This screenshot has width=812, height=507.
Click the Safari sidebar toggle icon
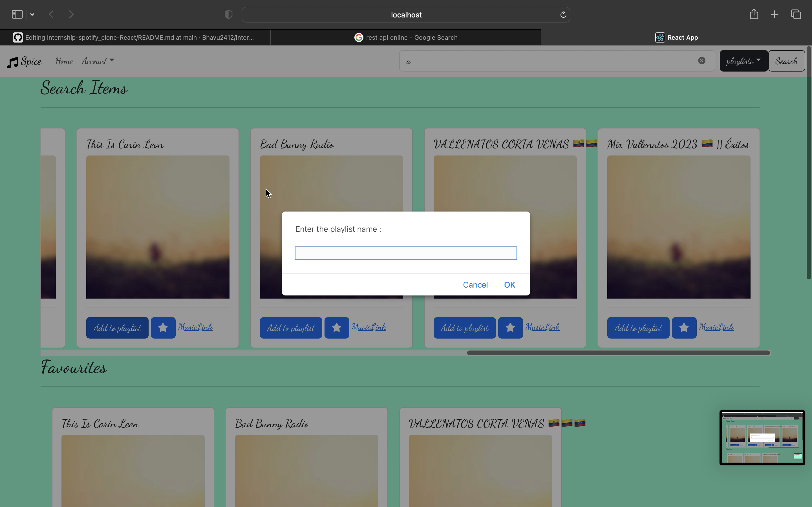tap(17, 14)
